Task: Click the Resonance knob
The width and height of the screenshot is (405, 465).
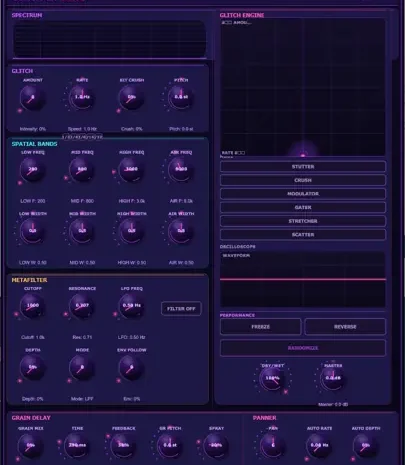Action: click(x=82, y=305)
